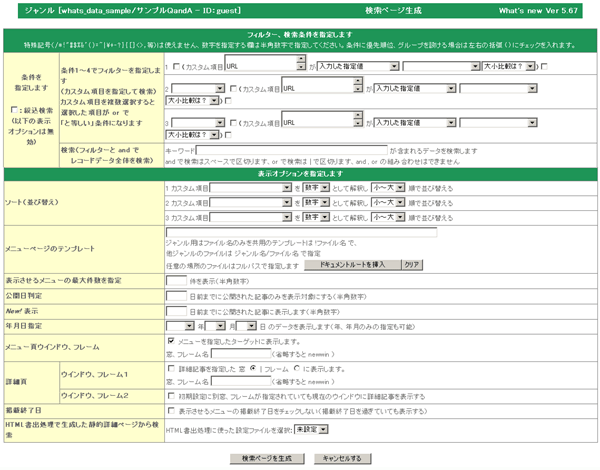Viewport: 600px width, 470px height.
Task: Open the empty value dropdown in condition 3
Action: tap(498, 123)
